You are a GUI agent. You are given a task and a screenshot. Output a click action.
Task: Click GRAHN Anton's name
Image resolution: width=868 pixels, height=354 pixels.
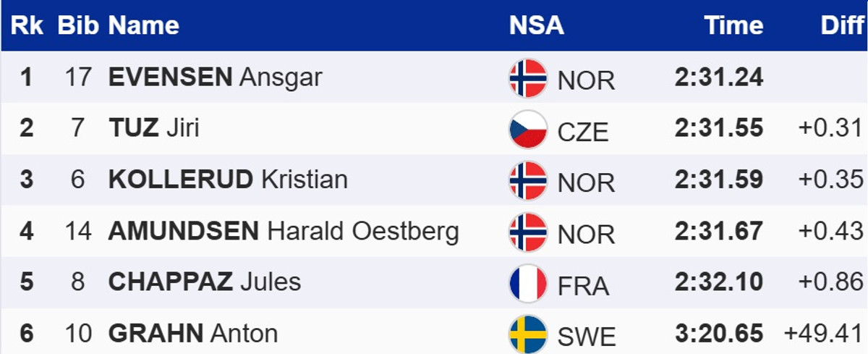pos(193,333)
